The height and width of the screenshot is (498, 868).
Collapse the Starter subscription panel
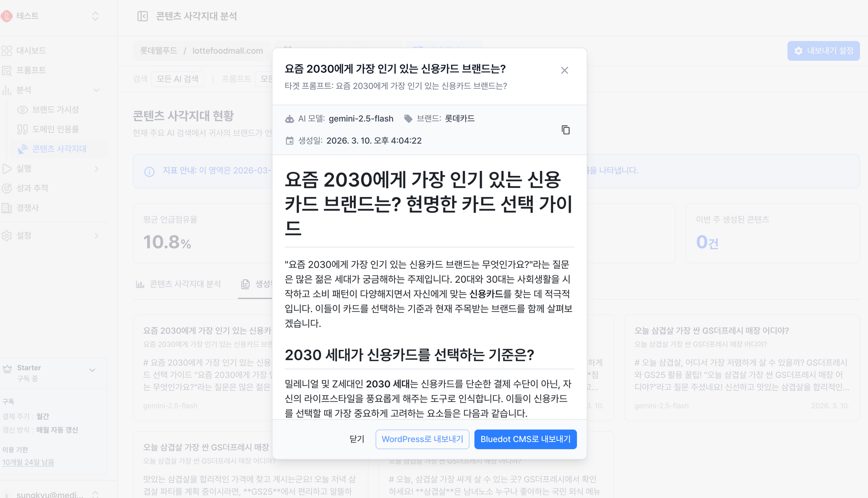coord(92,370)
